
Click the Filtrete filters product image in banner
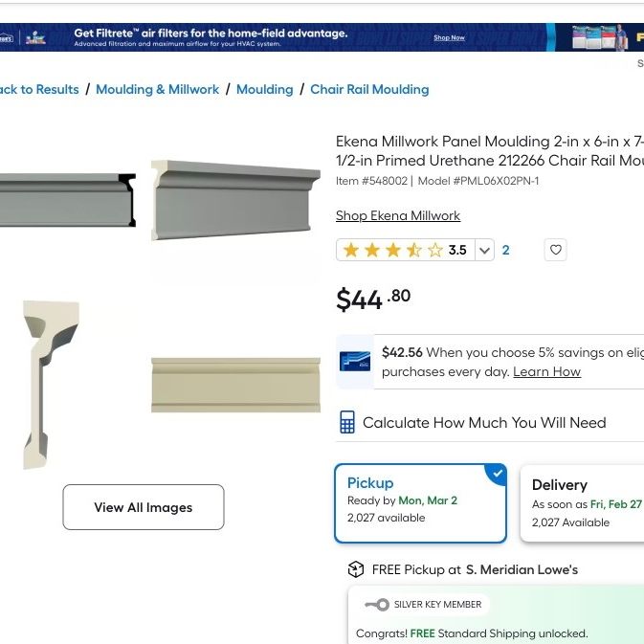600,37
